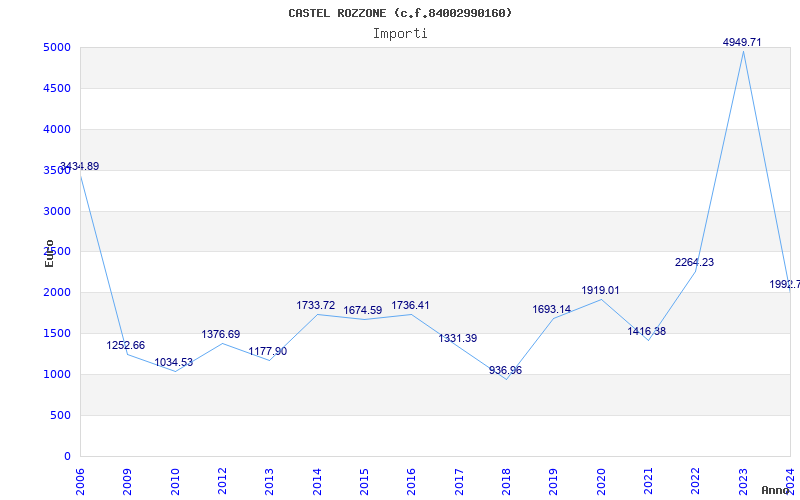Click the Euro axis label
800x500 pixels.
(49, 254)
